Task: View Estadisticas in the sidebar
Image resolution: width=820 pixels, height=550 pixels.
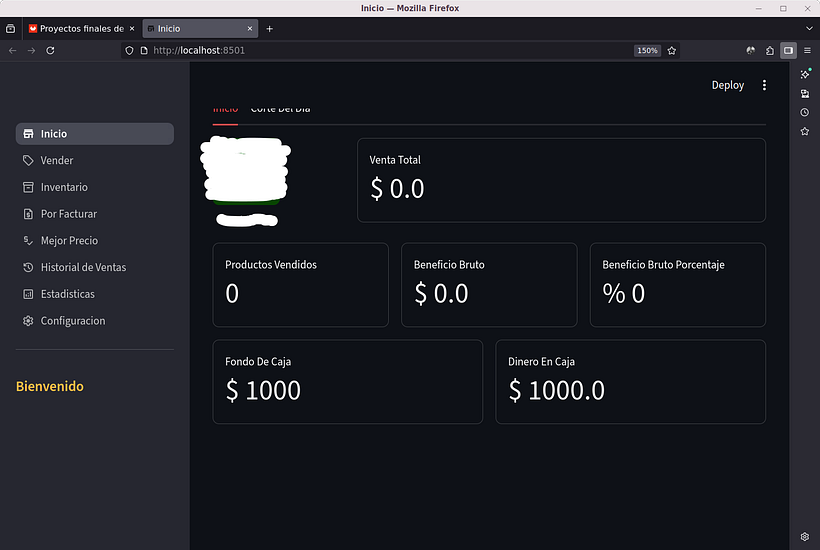Action: pos(67,294)
